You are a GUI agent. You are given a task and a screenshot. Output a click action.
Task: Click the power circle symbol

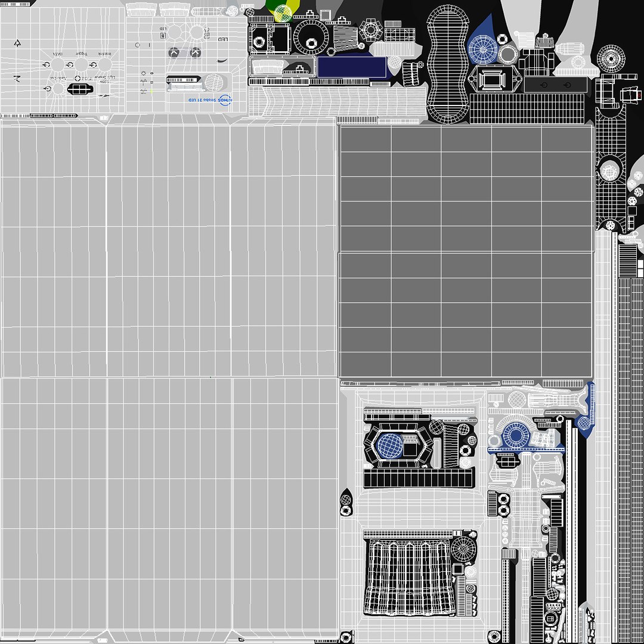click(x=137, y=45)
